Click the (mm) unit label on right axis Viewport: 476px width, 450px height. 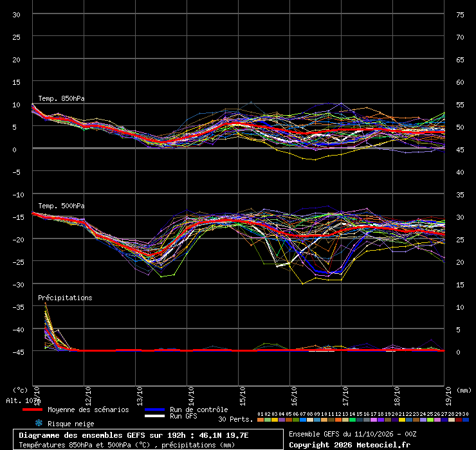pos(464,390)
